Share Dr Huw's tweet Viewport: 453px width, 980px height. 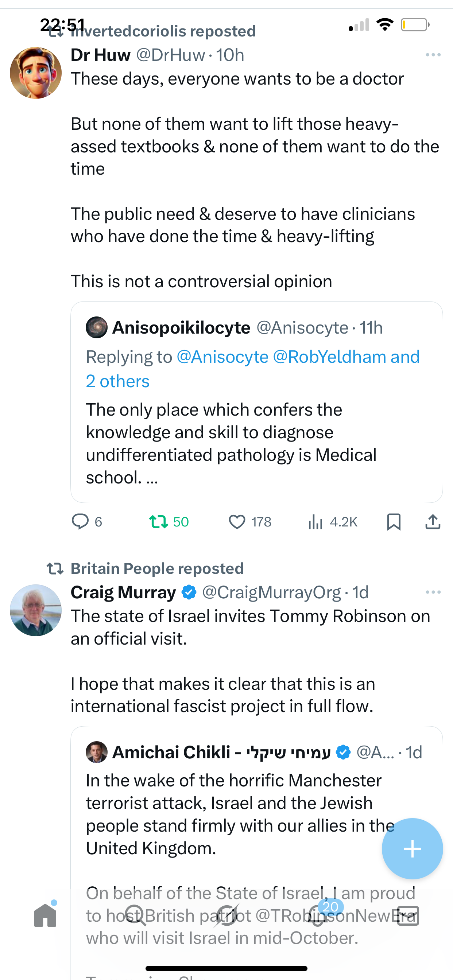tap(433, 522)
